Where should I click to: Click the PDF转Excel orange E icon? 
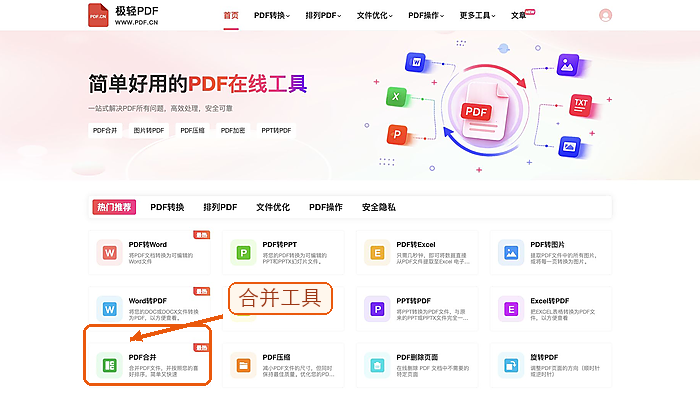tap(377, 253)
